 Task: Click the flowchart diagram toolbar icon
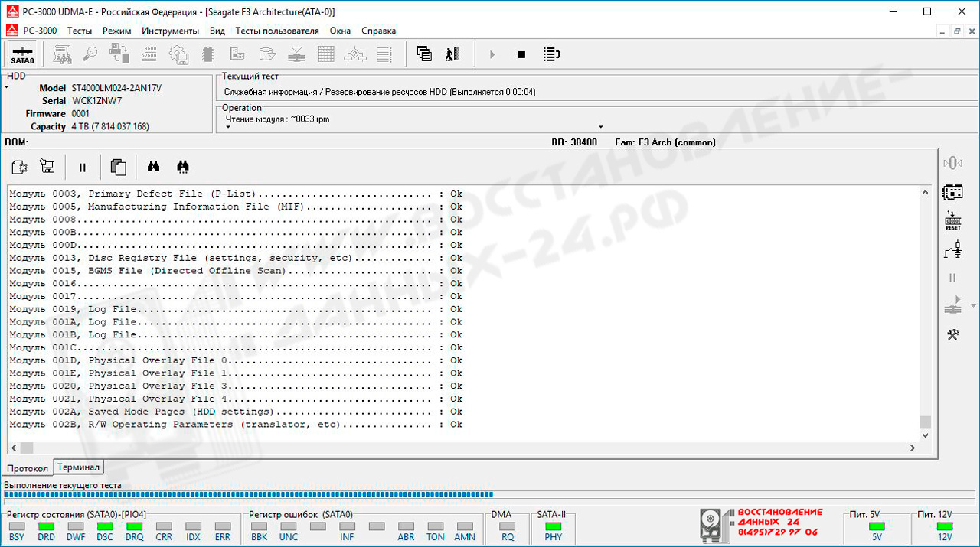coord(355,54)
